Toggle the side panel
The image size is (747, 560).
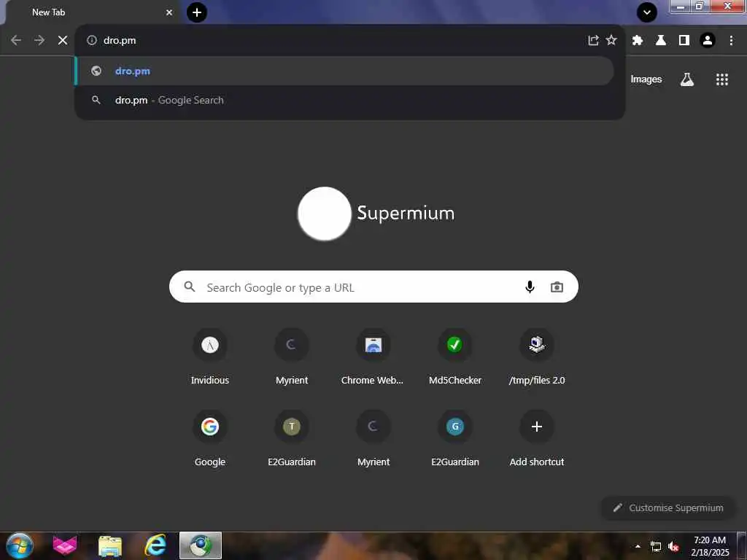[x=684, y=41]
